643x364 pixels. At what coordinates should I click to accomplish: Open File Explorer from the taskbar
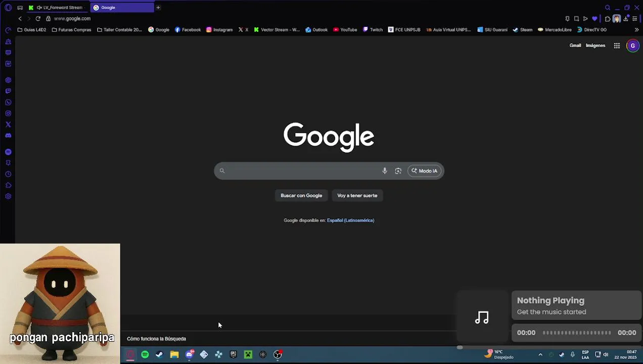click(x=174, y=354)
